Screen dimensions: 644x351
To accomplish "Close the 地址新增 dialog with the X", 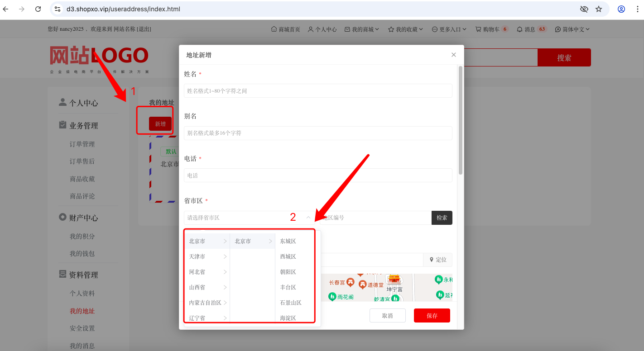I will (x=454, y=55).
